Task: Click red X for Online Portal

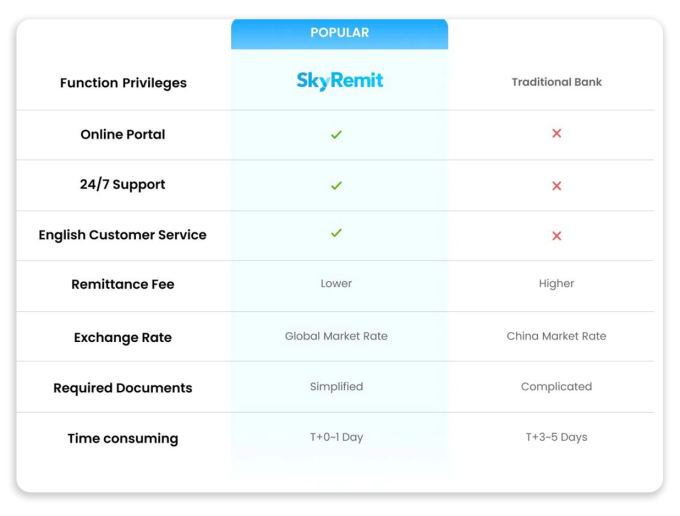Action: point(557,134)
